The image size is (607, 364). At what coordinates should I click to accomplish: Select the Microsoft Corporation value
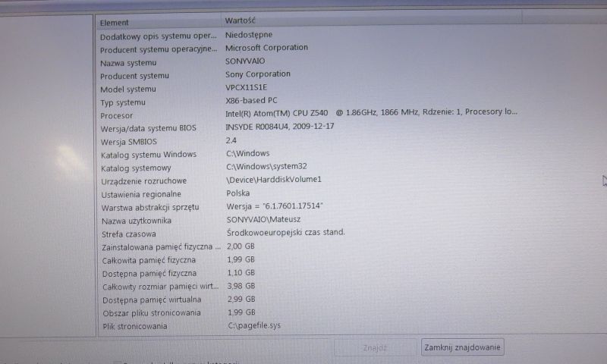[x=267, y=48]
